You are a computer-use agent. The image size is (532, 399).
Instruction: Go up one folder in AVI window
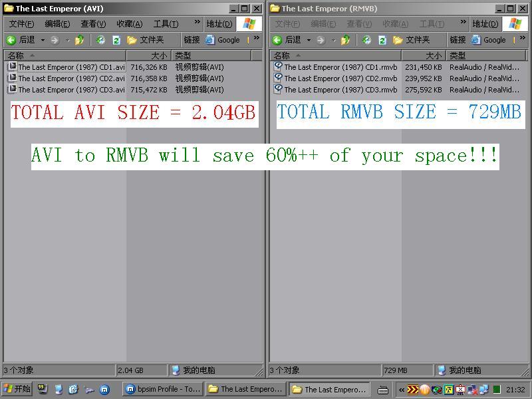pyautogui.click(x=79, y=40)
